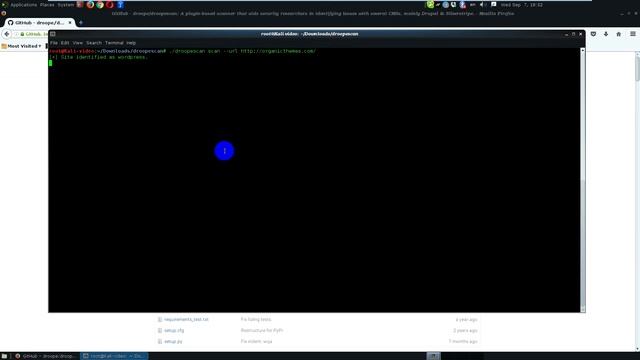Click the show desktop icon in bottom panel

coord(4,356)
